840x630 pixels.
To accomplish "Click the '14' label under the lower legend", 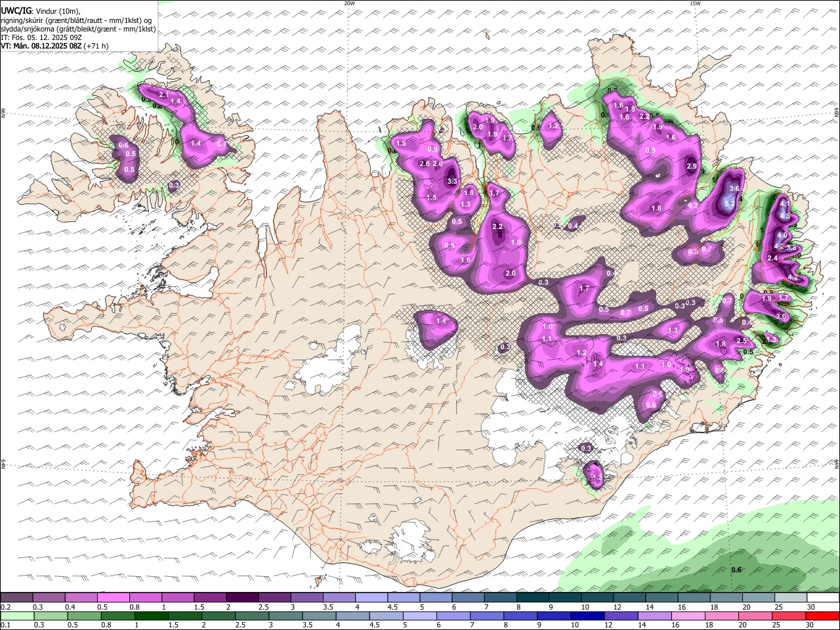I will (642, 625).
